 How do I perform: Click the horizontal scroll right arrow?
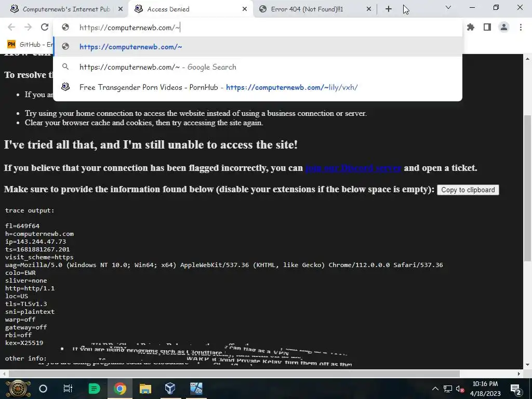[519, 374]
